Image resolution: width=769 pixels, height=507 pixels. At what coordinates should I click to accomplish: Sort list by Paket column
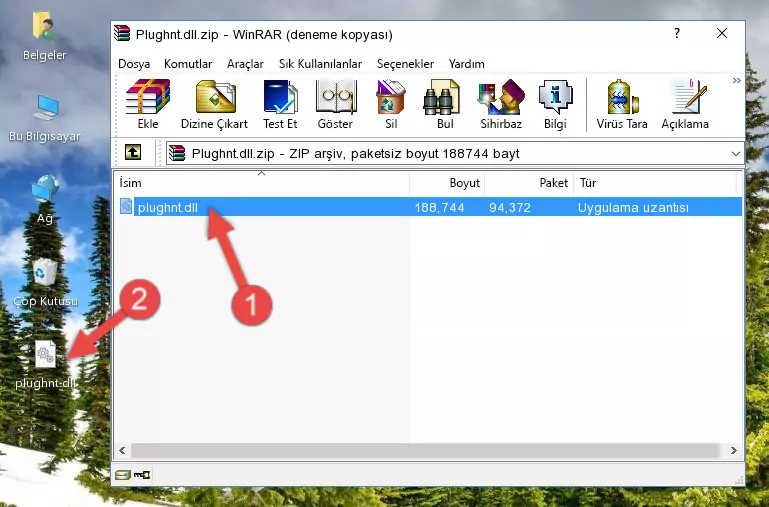click(x=529, y=182)
